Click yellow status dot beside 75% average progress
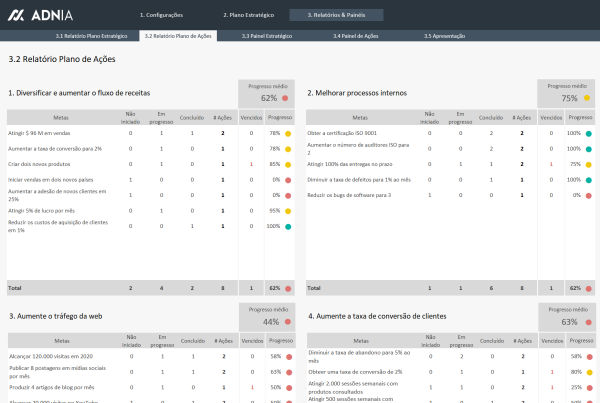The width and height of the screenshot is (600, 403). (x=587, y=99)
